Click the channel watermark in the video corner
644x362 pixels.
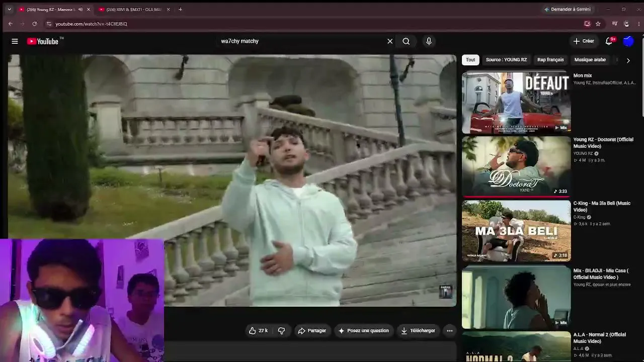click(x=446, y=292)
